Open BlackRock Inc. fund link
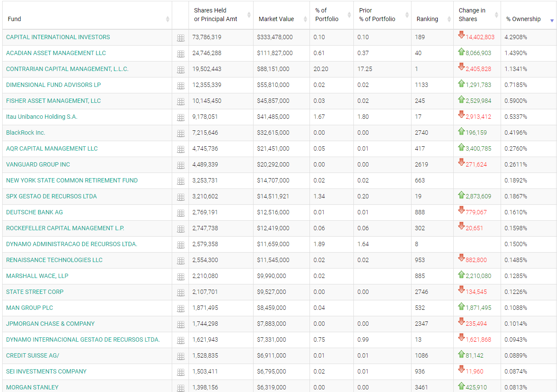Viewport: 557px width, 392px height. click(x=26, y=133)
